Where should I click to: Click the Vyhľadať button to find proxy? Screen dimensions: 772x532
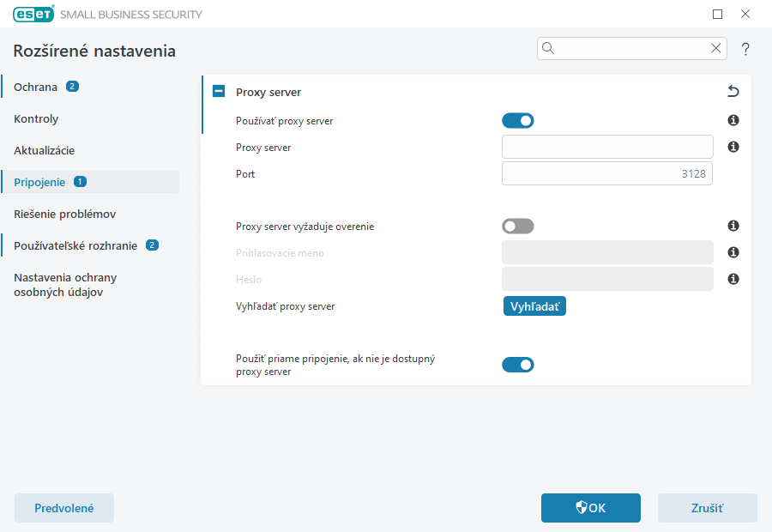534,305
